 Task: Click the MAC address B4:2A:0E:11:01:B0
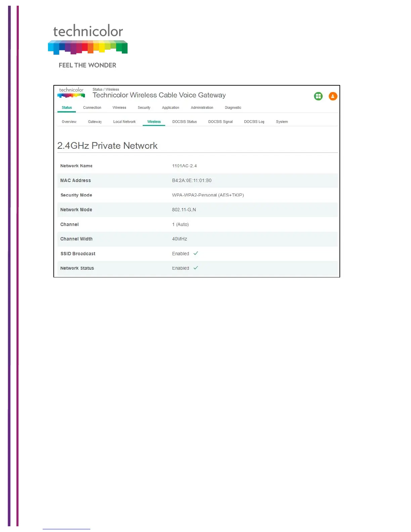[192, 180]
